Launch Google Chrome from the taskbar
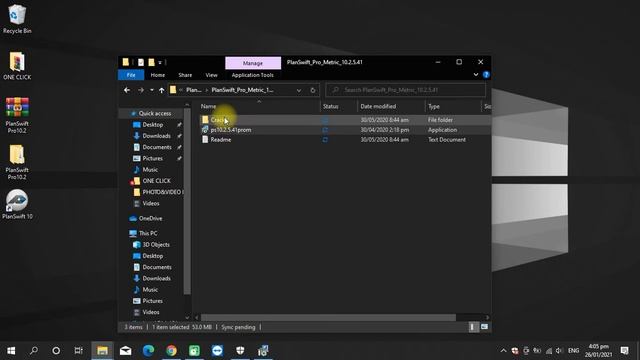 171,351
